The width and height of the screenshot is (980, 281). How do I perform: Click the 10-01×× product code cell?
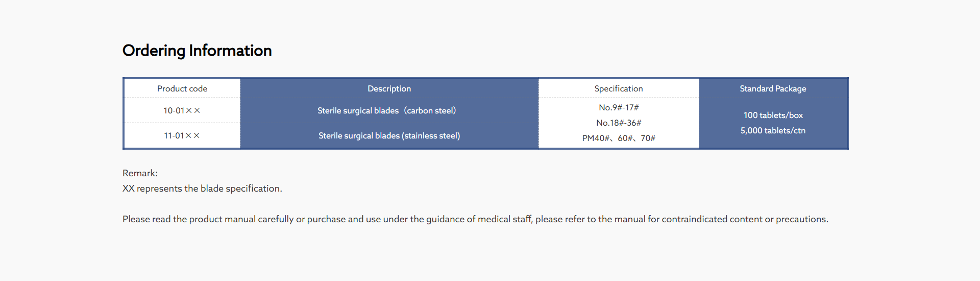tap(182, 110)
